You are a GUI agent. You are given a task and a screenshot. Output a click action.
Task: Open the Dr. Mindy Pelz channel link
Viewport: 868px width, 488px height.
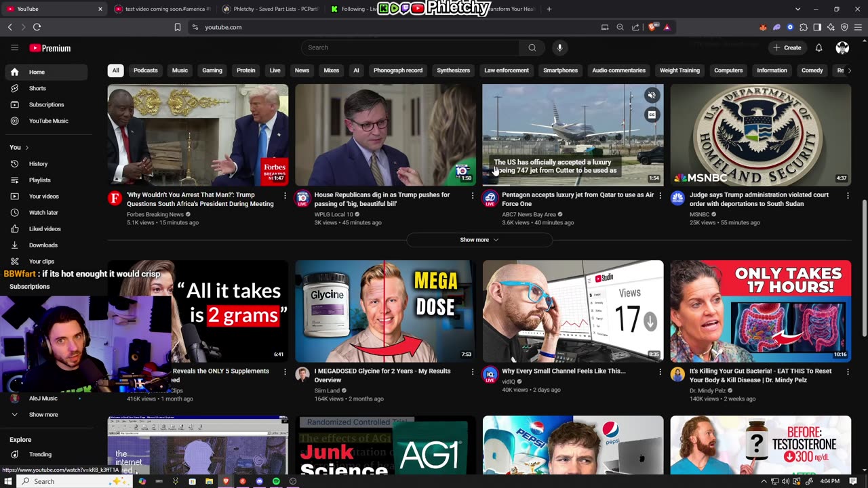(x=707, y=390)
